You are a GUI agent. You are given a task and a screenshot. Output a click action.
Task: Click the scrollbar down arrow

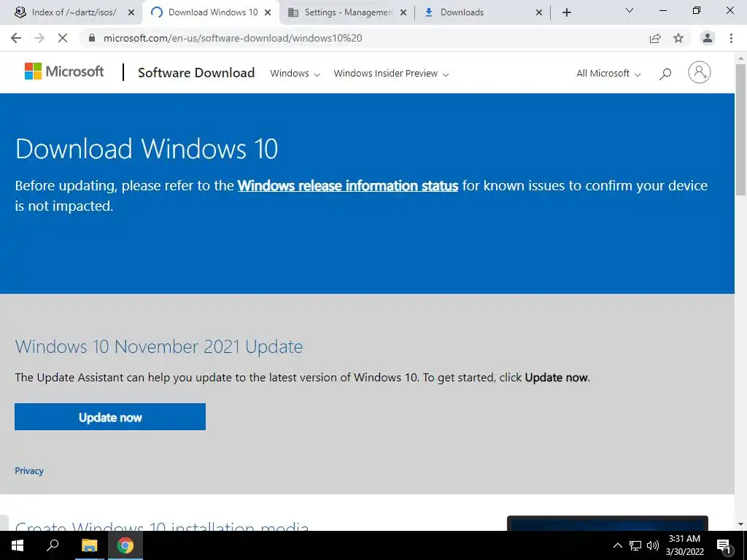740,524
